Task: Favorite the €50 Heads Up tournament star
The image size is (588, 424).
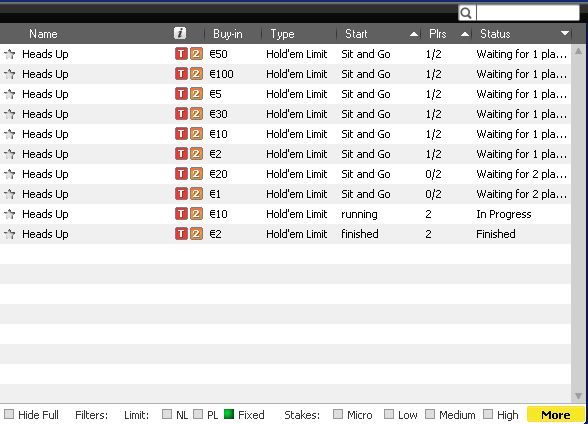Action: pyautogui.click(x=9, y=54)
